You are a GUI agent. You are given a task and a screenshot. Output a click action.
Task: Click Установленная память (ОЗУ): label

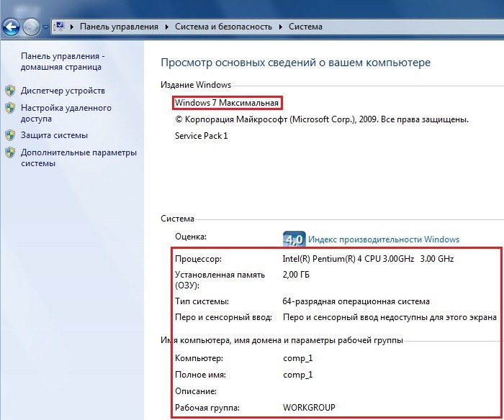point(220,280)
